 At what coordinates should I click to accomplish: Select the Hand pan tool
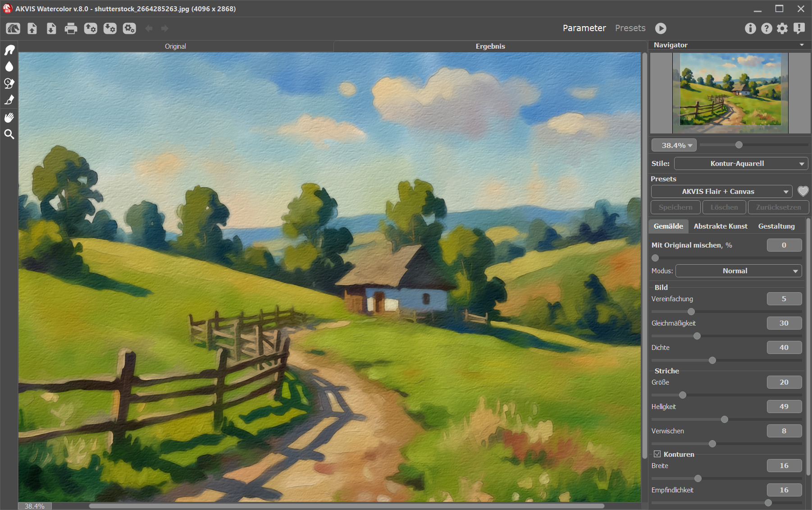[x=9, y=118]
